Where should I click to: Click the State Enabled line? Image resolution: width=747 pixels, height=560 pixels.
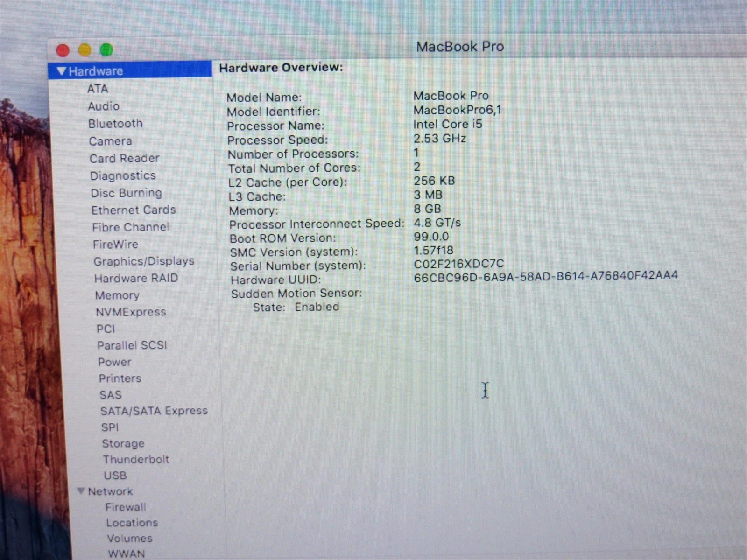click(296, 307)
